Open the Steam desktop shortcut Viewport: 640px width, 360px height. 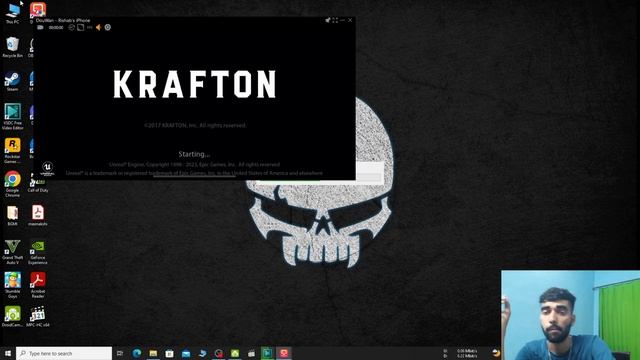tap(13, 81)
